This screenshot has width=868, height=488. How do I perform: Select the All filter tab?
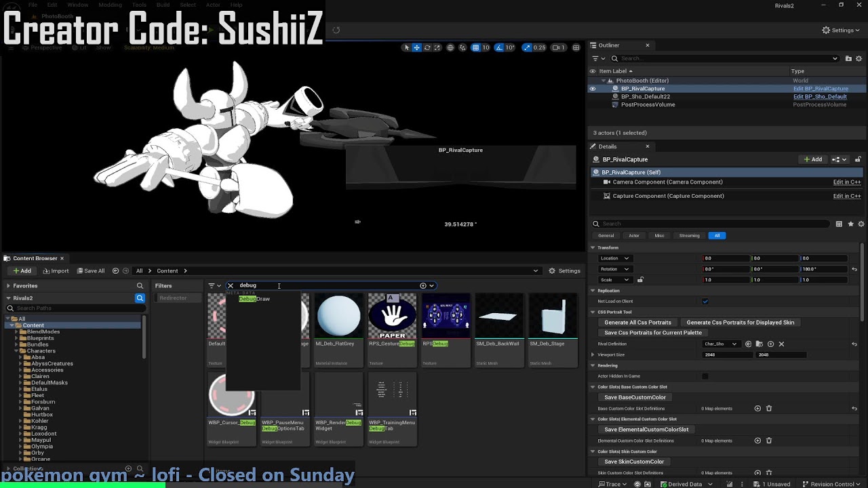point(717,236)
